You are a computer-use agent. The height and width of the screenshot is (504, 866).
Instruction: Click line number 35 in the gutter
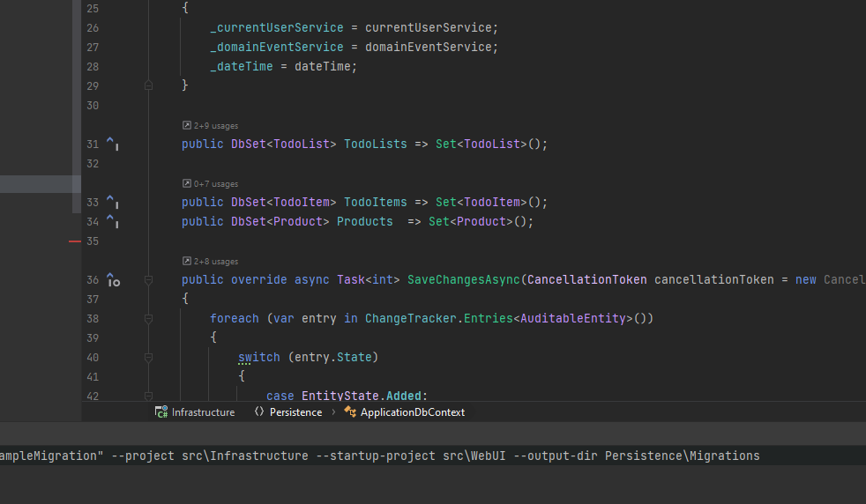coord(93,241)
